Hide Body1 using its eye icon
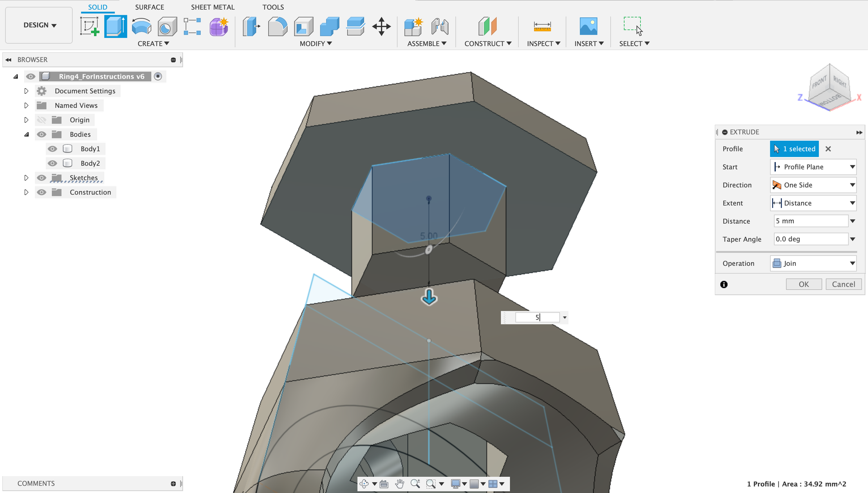 (52, 149)
